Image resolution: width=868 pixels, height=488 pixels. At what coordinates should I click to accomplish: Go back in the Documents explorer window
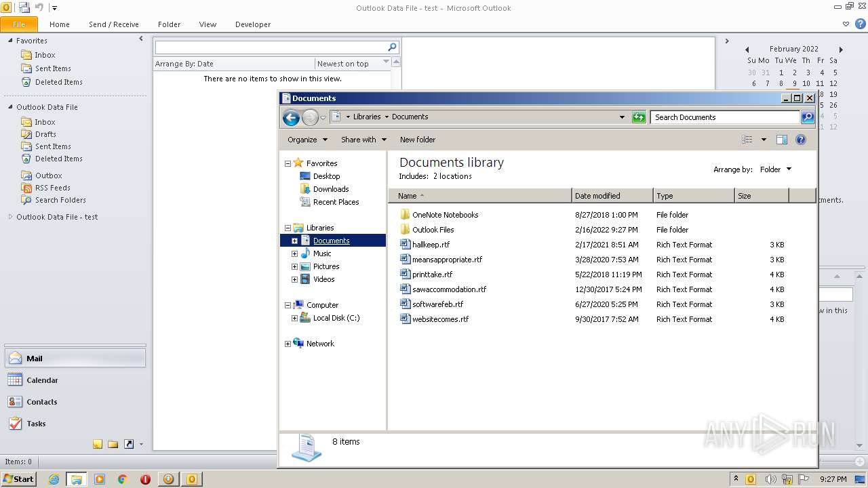tap(291, 117)
